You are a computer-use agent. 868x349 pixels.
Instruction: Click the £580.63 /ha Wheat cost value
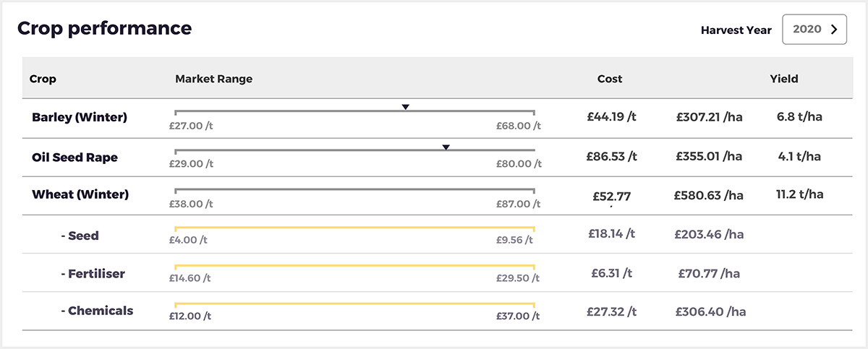click(708, 195)
